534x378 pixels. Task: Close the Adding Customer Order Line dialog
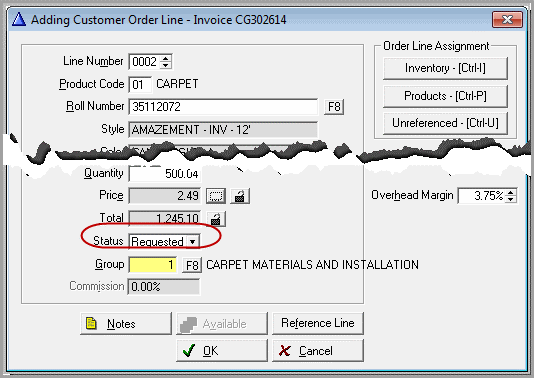507,19
